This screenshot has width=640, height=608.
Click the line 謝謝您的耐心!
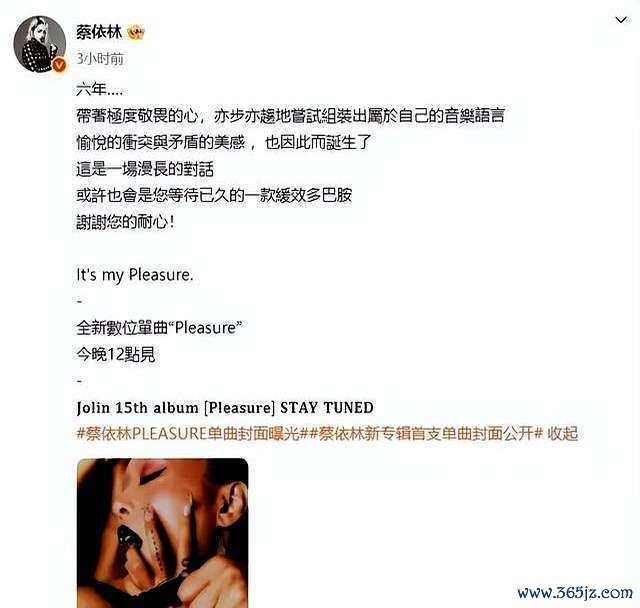125,222
